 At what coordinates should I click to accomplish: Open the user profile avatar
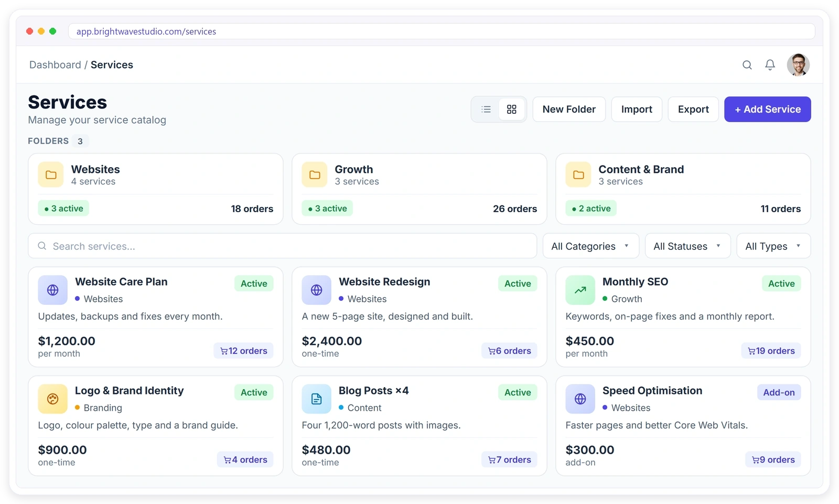tap(798, 65)
